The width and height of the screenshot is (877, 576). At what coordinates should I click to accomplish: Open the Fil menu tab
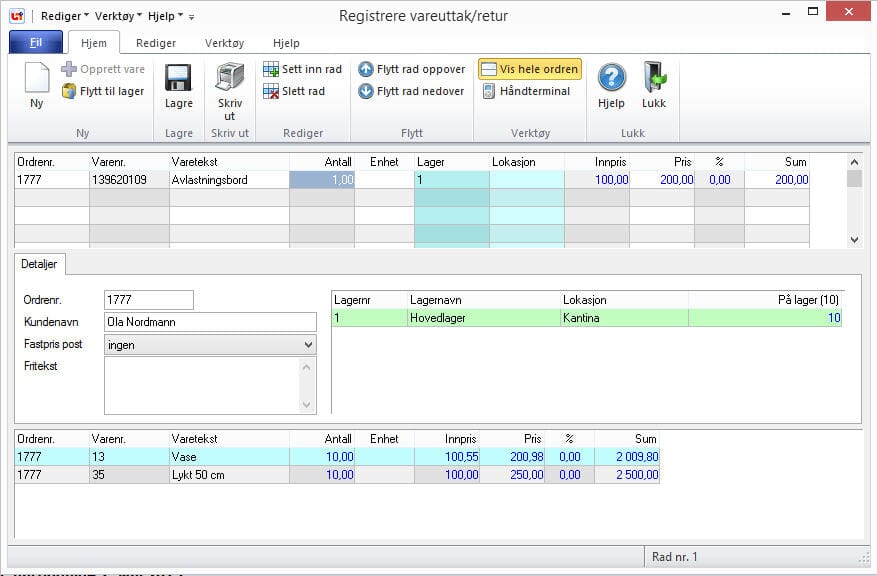[36, 43]
